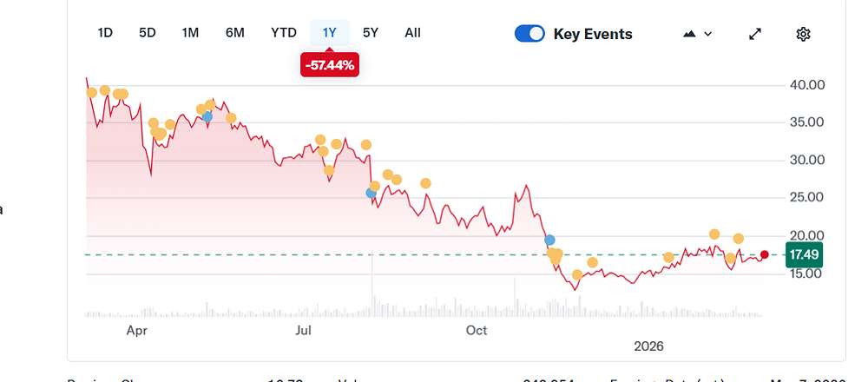Click blue event marker below 35.00 peak
This screenshot has width=868, height=382.
click(x=207, y=116)
